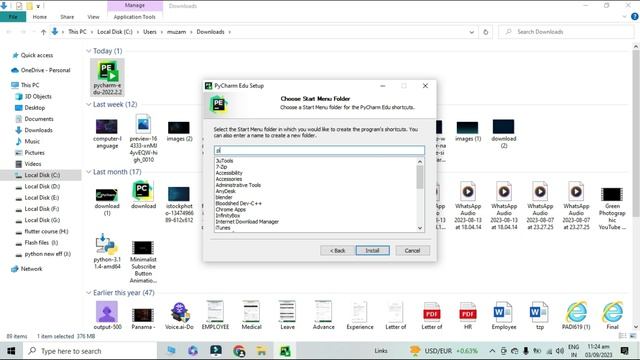Open the images (2) thumbnail

click(179, 127)
